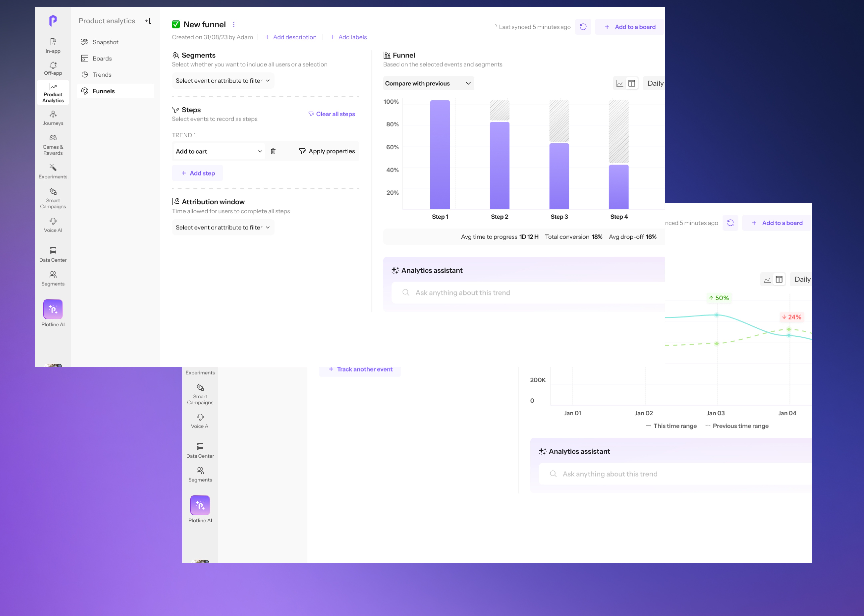Switch to the Boards section
864x616 pixels.
point(102,58)
